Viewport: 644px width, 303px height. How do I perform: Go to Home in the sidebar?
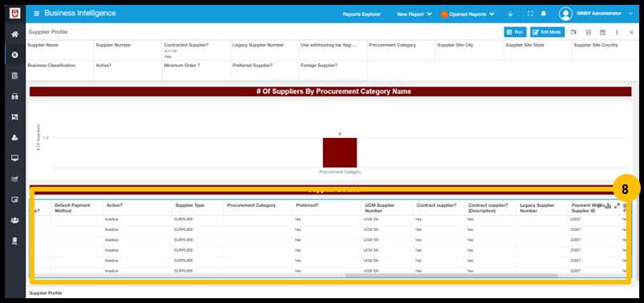14,34
